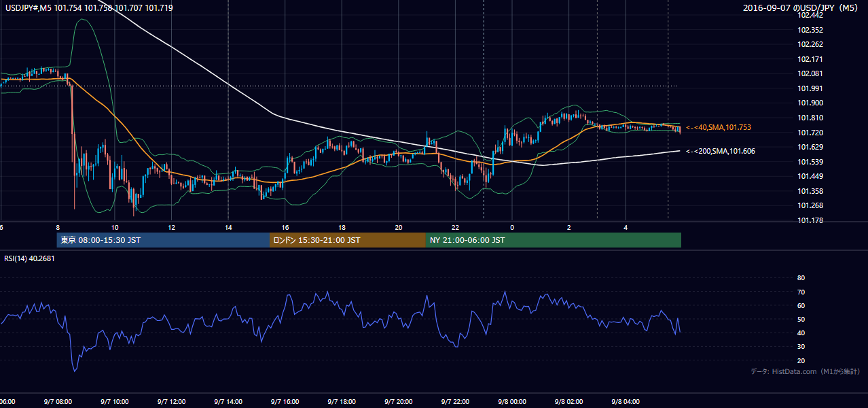Viewport: 868px width, 408px height.
Task: Click the 9/7 22:00 time label
Action: tap(455, 402)
